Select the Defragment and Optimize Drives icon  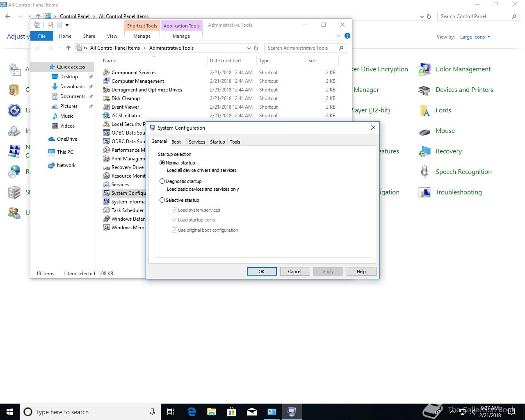pos(107,90)
